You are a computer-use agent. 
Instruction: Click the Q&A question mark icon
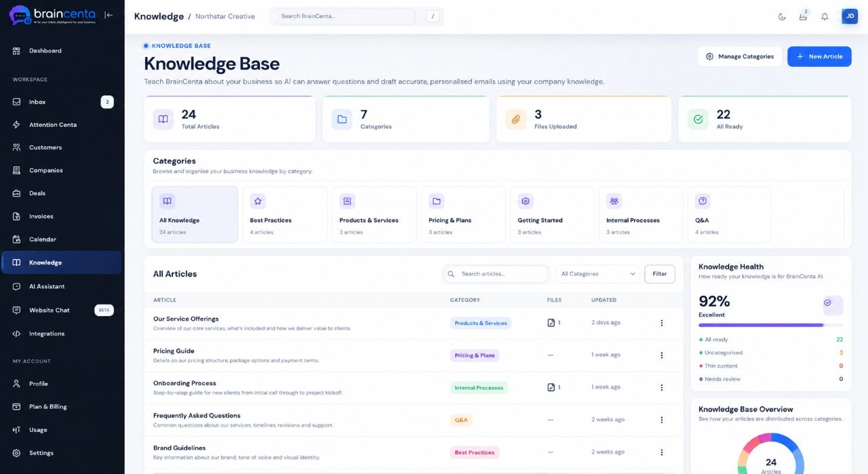coord(703,201)
